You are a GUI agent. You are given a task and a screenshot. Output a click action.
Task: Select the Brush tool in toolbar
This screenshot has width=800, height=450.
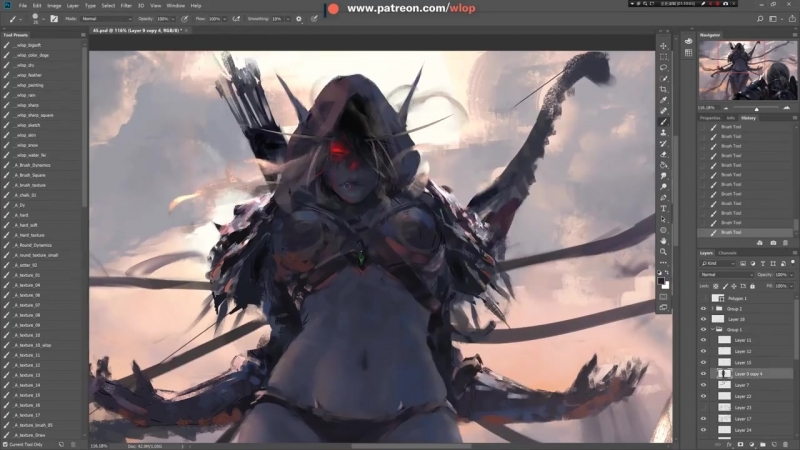(x=663, y=122)
